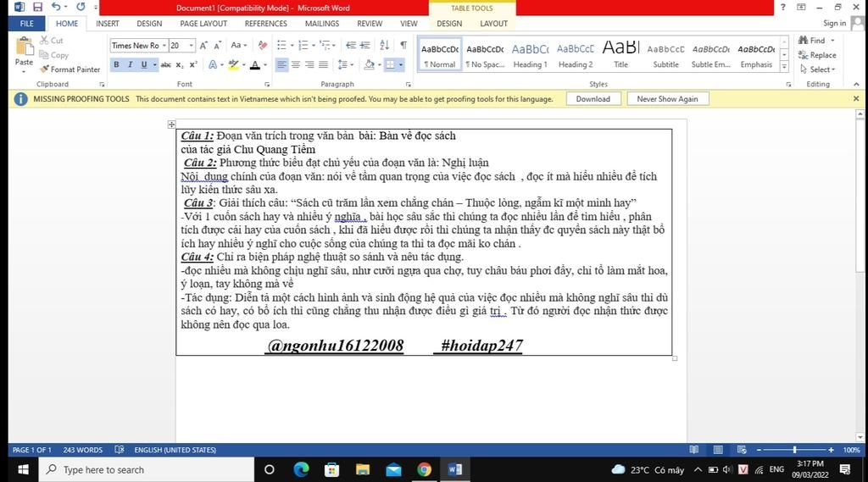Click the Clear All Formatting eraser icon
This screenshot has width=868, height=482.
(262, 46)
